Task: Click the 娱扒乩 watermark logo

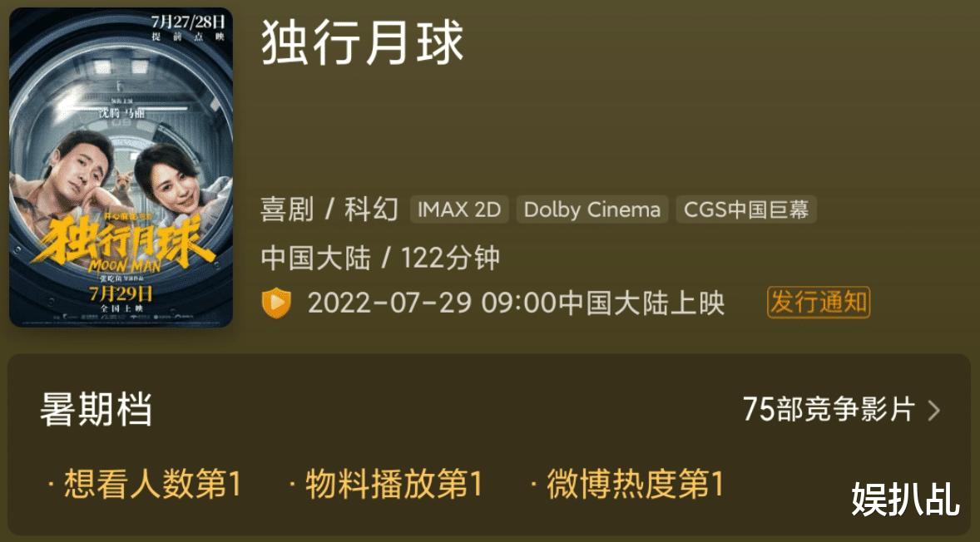Action: coord(906,500)
